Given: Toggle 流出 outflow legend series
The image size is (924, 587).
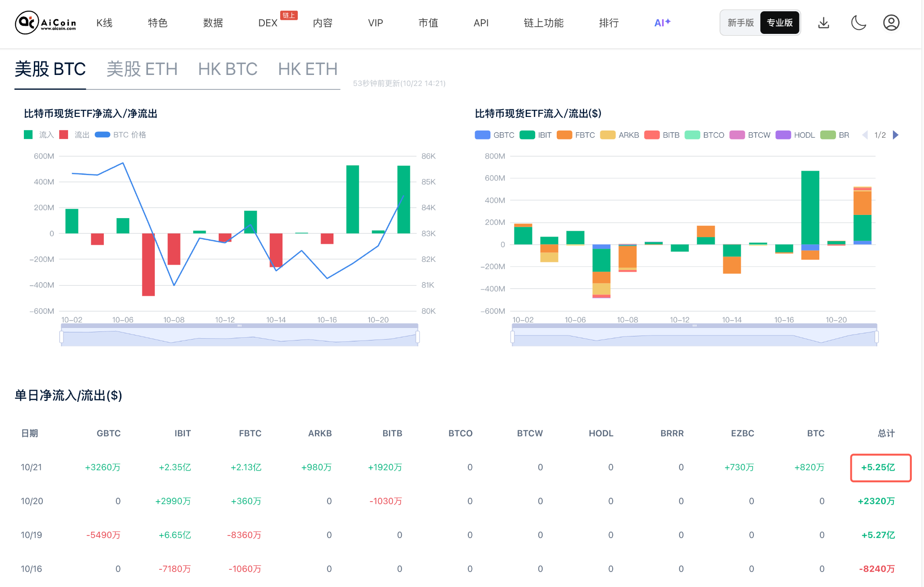Looking at the screenshot, I should (74, 135).
